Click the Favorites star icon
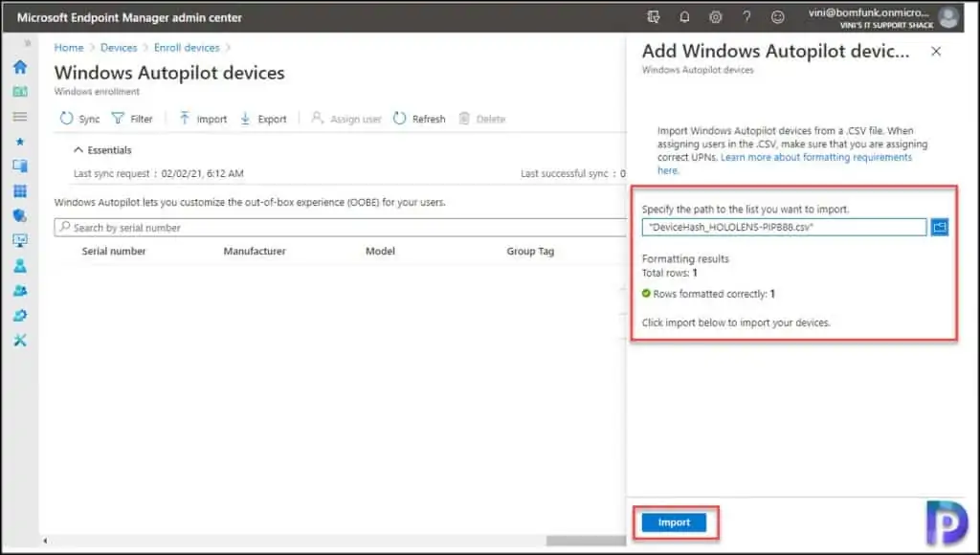 (20, 142)
